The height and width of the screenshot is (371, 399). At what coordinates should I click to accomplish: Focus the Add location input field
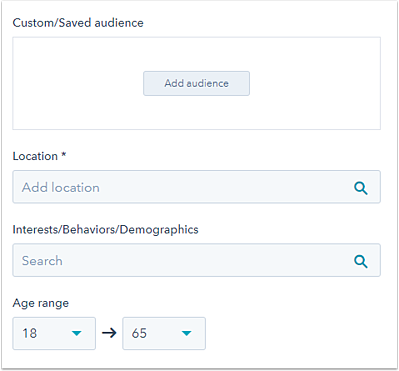pos(196,187)
